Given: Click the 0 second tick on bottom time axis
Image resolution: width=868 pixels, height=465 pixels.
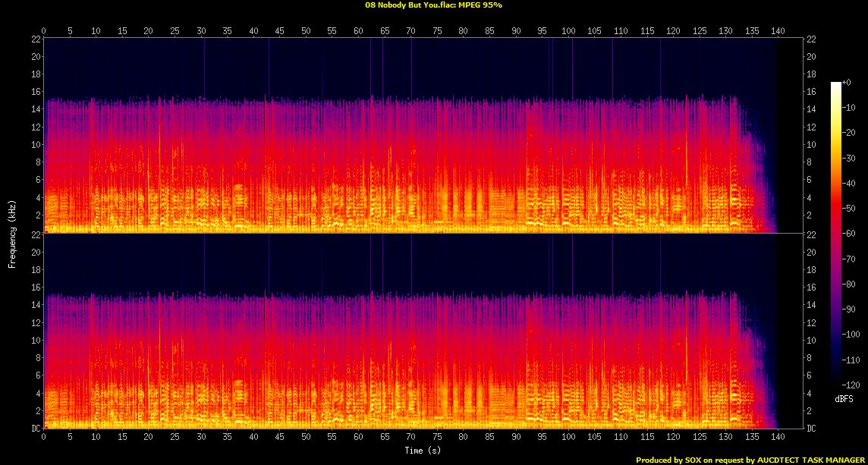Looking at the screenshot, I should click(x=44, y=438).
